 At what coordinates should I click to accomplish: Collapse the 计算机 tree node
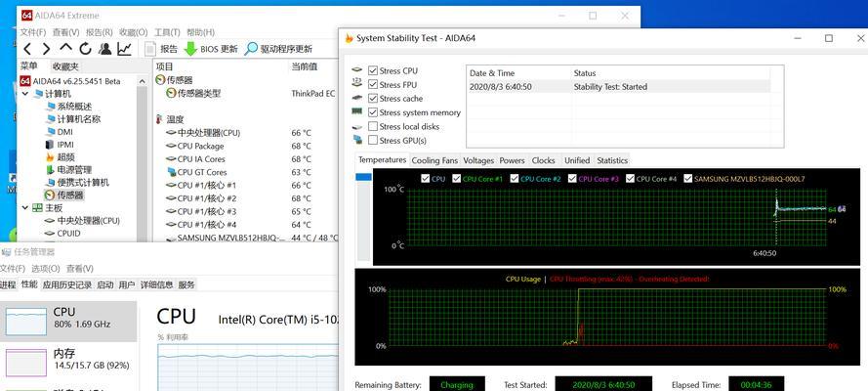[25, 94]
